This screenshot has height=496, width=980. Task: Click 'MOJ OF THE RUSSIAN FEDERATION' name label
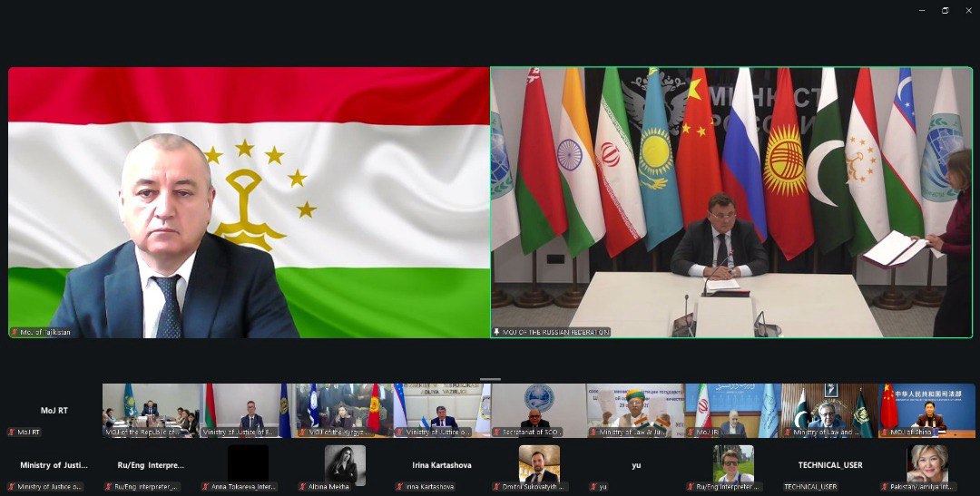[555, 333]
